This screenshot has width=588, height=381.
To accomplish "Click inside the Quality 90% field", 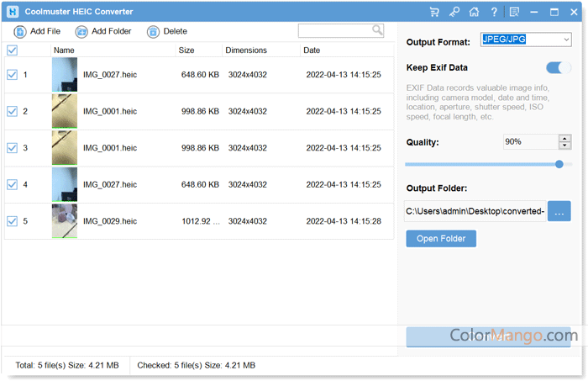I will click(x=531, y=142).
